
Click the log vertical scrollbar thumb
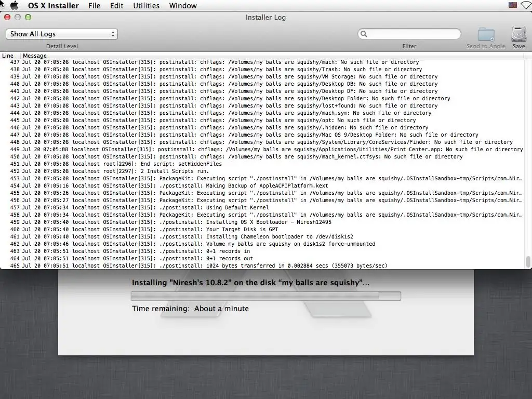coord(528,262)
